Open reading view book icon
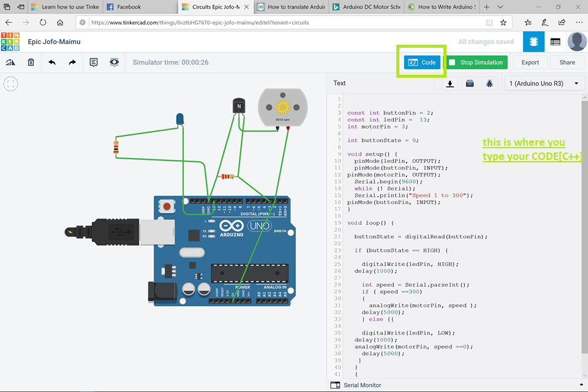Screen dimensions: 588x392 pos(489,23)
